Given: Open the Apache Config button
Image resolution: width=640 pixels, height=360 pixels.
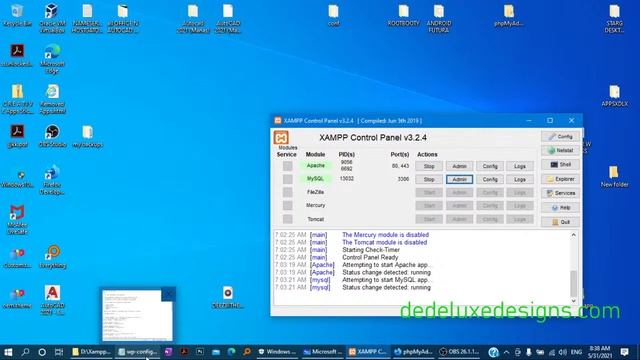Looking at the screenshot, I should click(490, 166).
